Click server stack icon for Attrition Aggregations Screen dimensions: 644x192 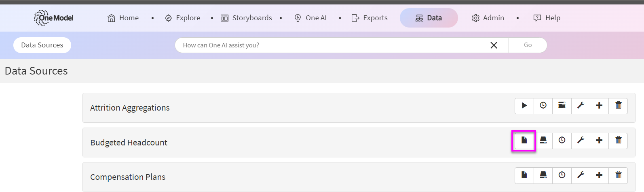562,106
